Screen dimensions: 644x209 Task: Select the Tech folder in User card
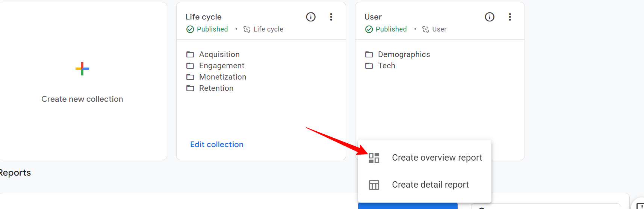point(386,66)
